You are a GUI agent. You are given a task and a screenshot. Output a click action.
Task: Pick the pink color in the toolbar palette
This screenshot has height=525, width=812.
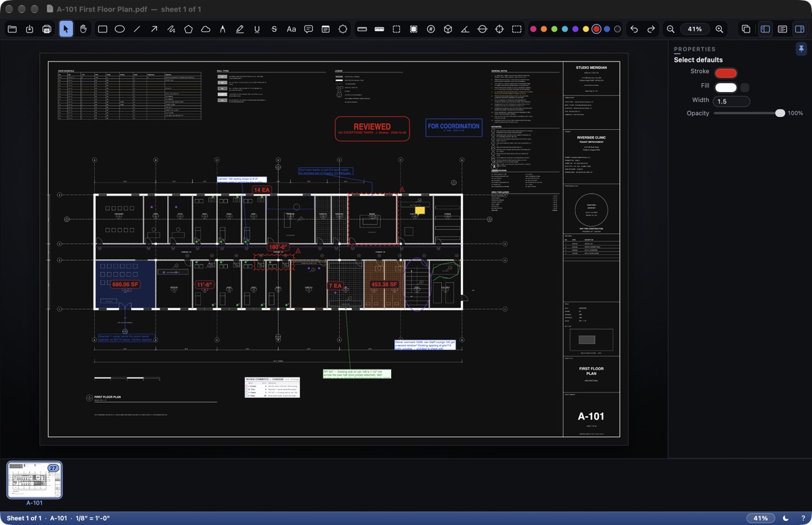point(533,29)
